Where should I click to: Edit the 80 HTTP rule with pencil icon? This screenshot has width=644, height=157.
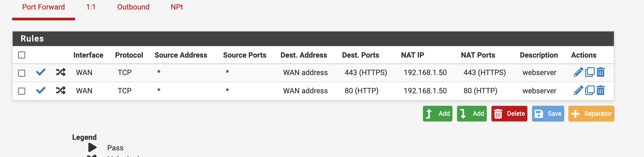tap(578, 90)
